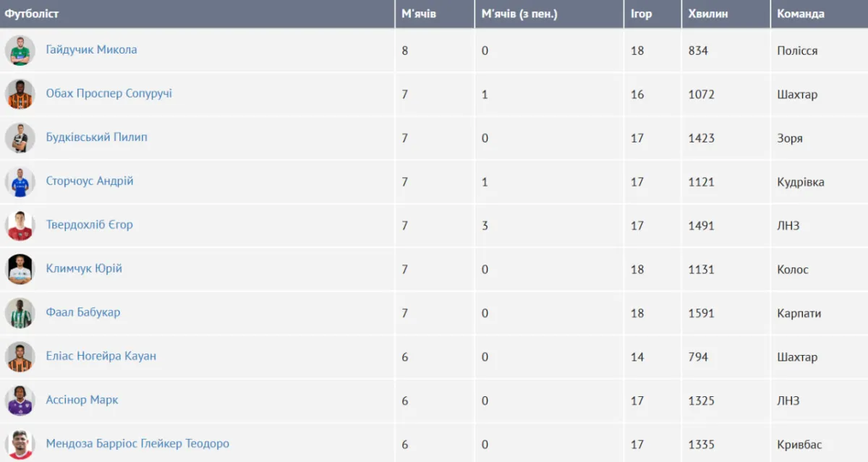The width and height of the screenshot is (868, 462).
Task: Sort table by Хвилин column header
Action: [x=708, y=14]
